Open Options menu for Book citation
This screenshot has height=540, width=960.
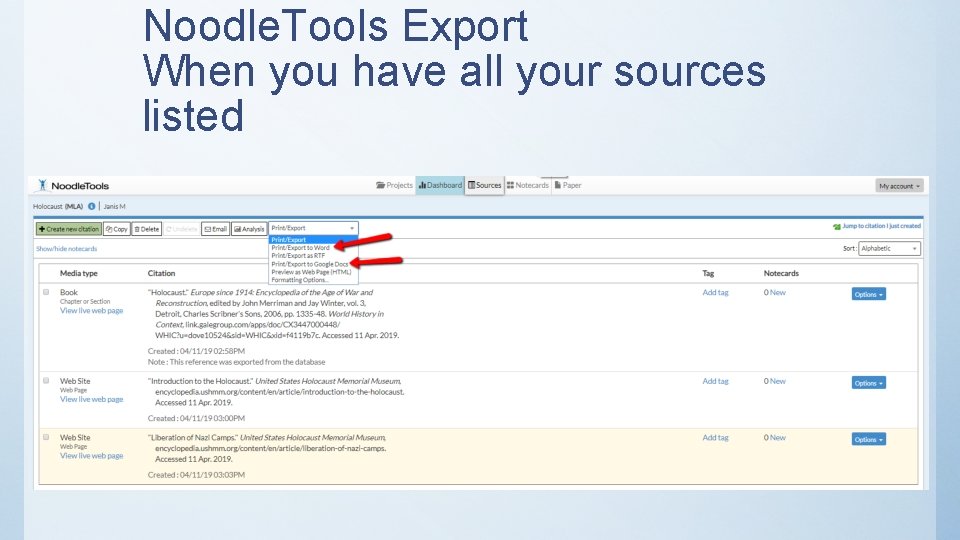point(868,294)
